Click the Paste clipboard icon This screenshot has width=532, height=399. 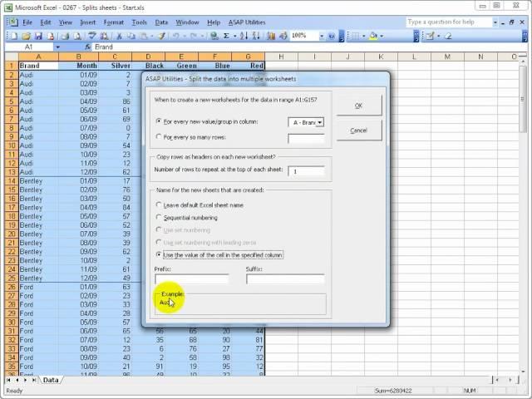144,36
